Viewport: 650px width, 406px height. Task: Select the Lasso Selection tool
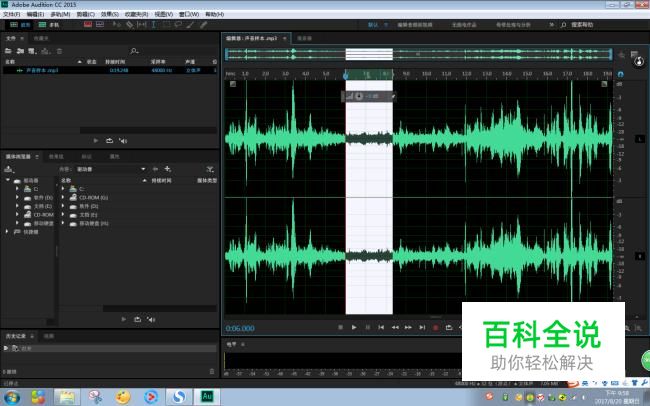(178, 24)
